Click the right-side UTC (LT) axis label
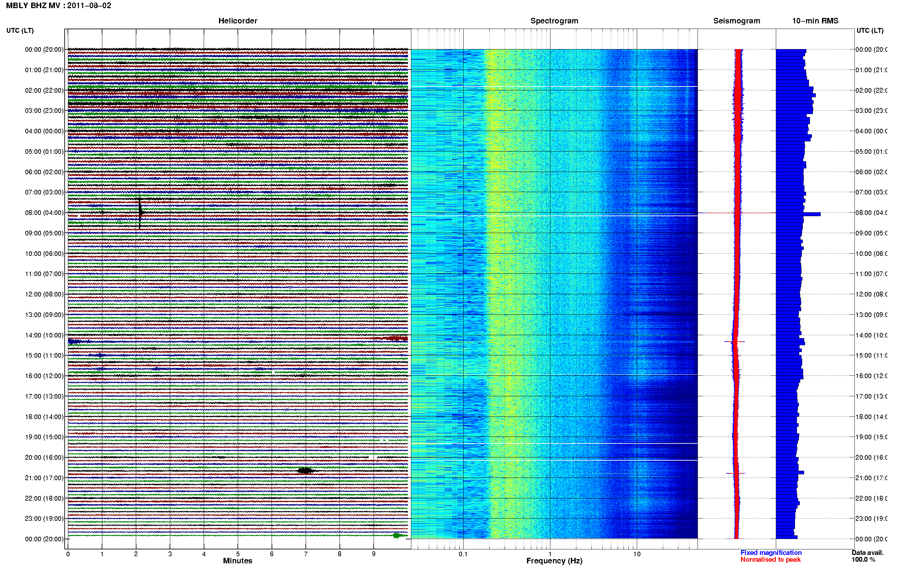This screenshot has width=924, height=578. [x=870, y=31]
